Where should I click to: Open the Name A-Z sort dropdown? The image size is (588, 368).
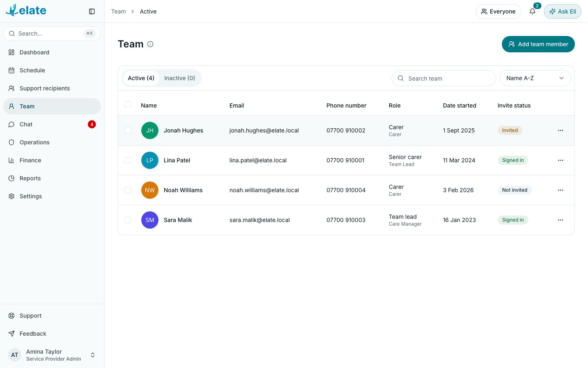[535, 78]
